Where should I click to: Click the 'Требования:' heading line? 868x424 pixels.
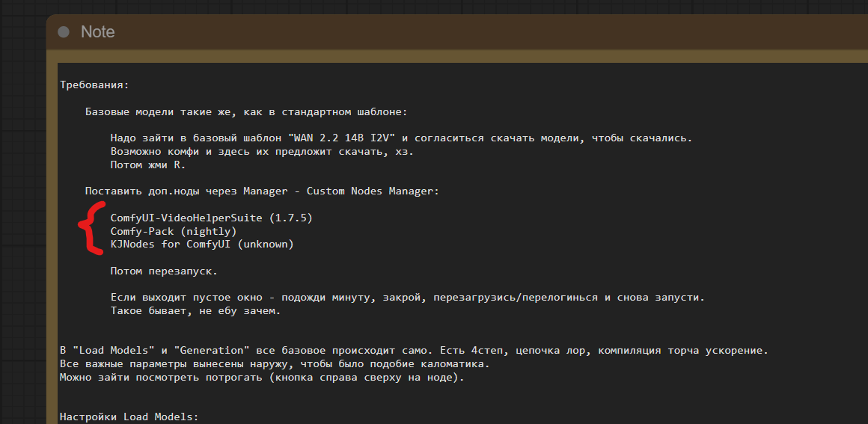[x=94, y=86]
